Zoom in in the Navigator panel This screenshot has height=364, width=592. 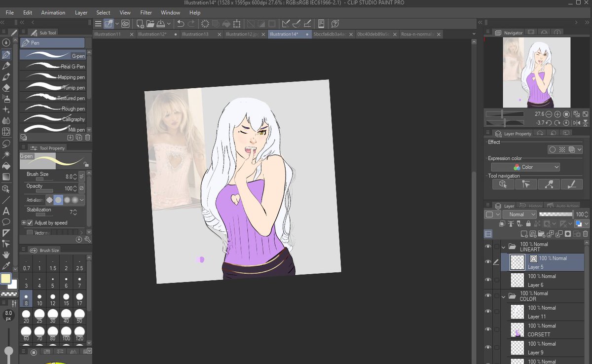pyautogui.click(x=557, y=114)
